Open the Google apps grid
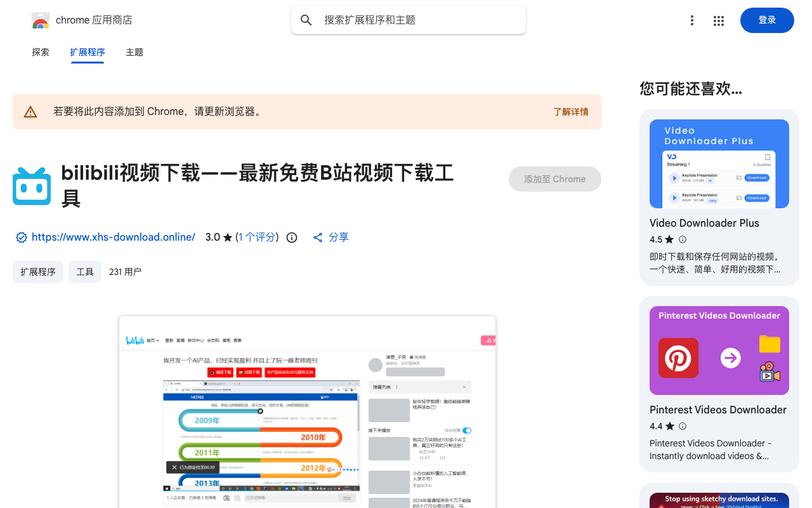The width and height of the screenshot is (812, 508). tap(719, 20)
